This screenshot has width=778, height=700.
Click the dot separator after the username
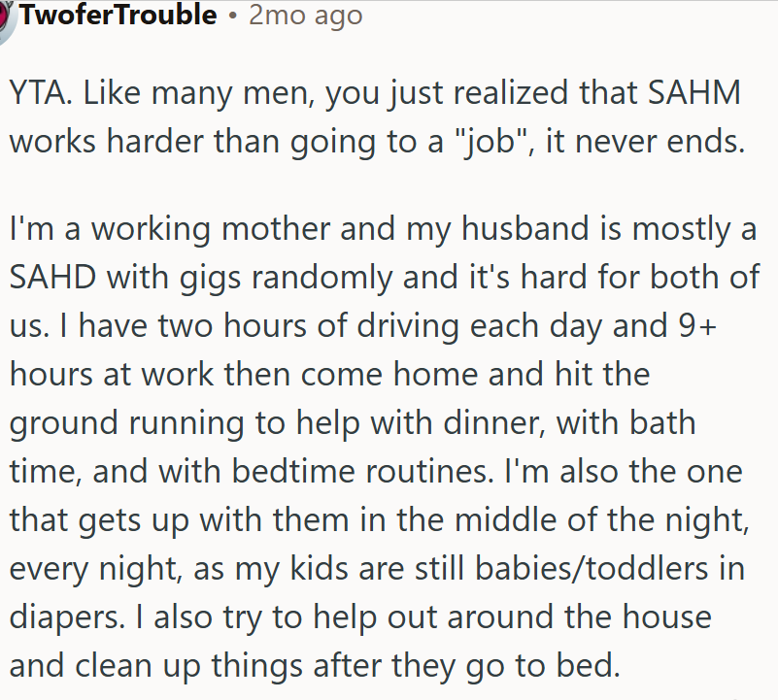pos(232,16)
